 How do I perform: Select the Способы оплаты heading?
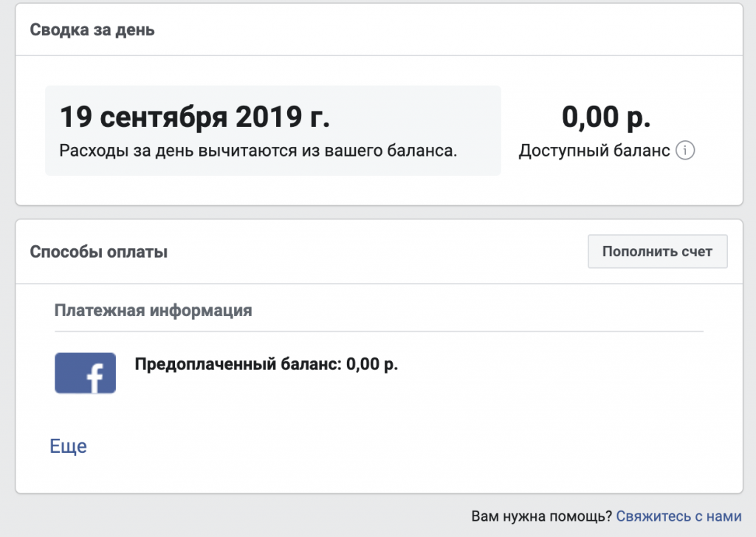[x=99, y=252]
